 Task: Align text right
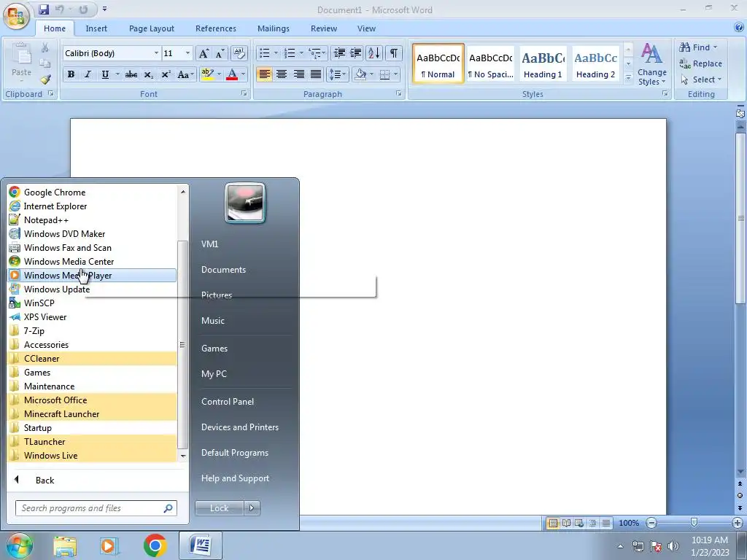298,74
